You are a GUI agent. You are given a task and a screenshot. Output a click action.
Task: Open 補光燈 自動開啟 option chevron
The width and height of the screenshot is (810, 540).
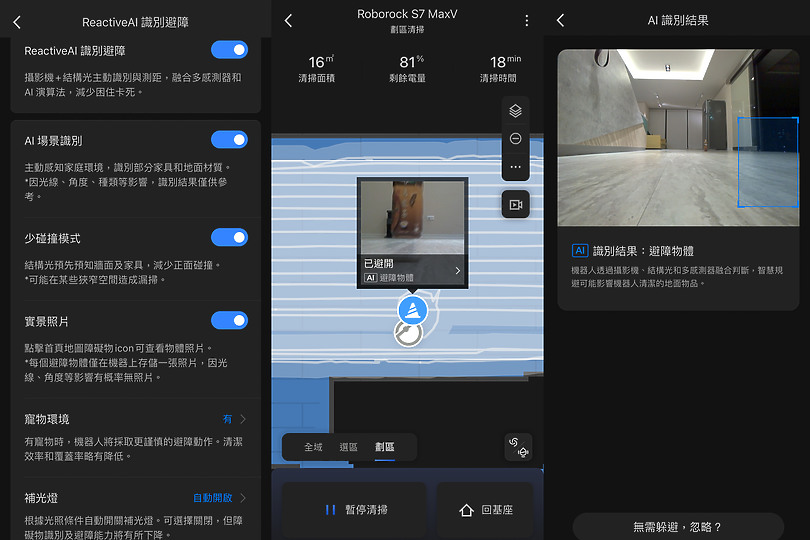(243, 498)
